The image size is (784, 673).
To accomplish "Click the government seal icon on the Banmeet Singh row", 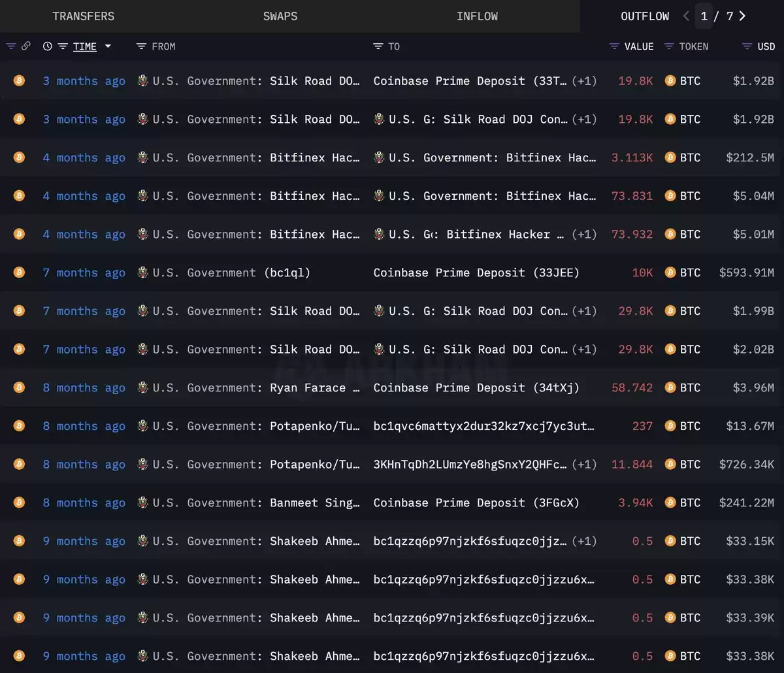I will tap(143, 502).
